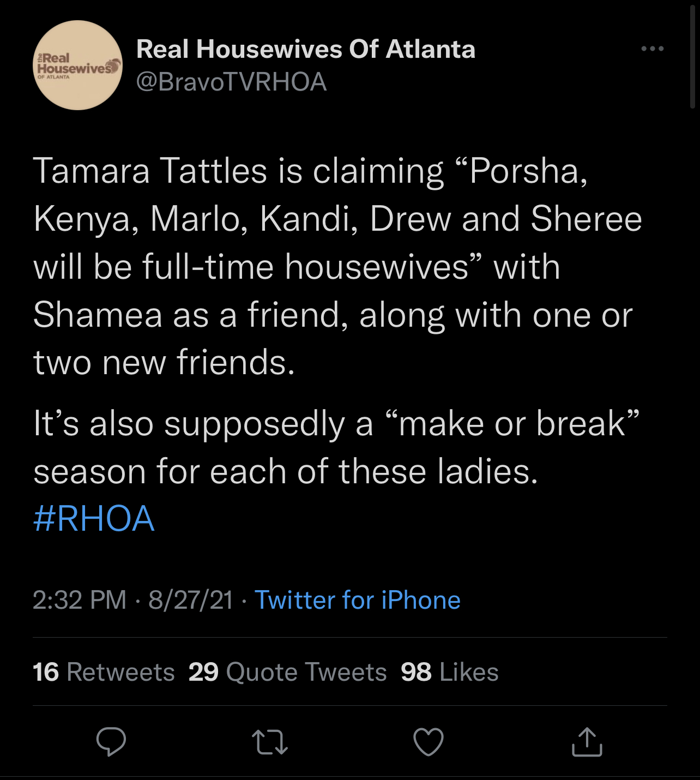Click the 2:32 PM timestamp
The image size is (700, 780).
pyautogui.click(x=80, y=600)
